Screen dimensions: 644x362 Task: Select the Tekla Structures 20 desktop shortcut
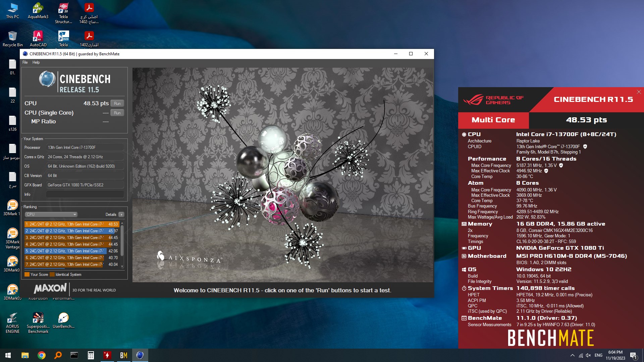click(63, 13)
